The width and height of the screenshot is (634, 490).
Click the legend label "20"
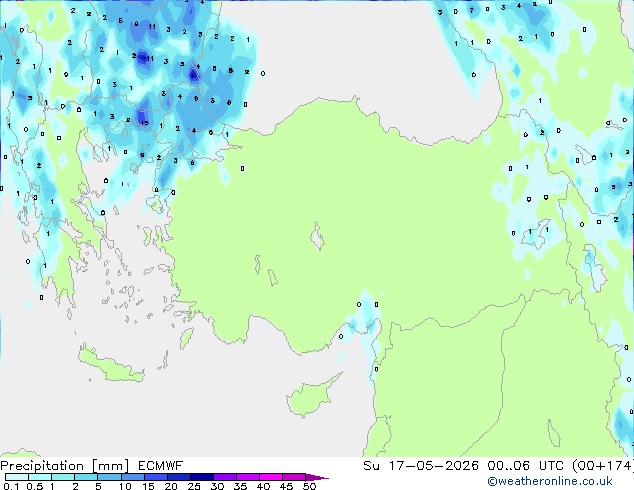(171, 486)
